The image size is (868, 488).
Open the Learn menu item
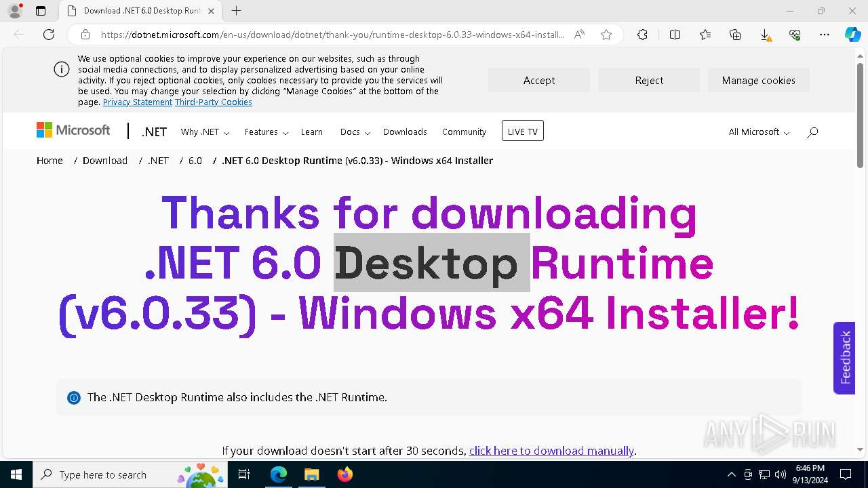click(x=312, y=132)
